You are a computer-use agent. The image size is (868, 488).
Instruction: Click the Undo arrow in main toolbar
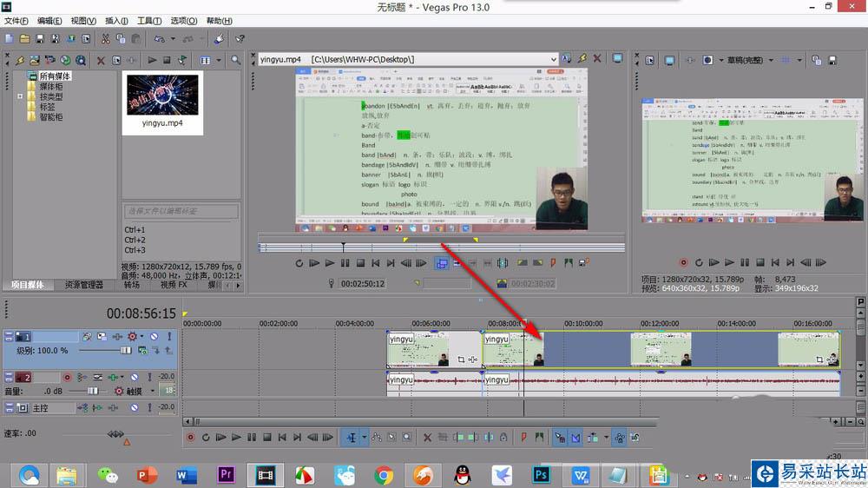[160, 39]
